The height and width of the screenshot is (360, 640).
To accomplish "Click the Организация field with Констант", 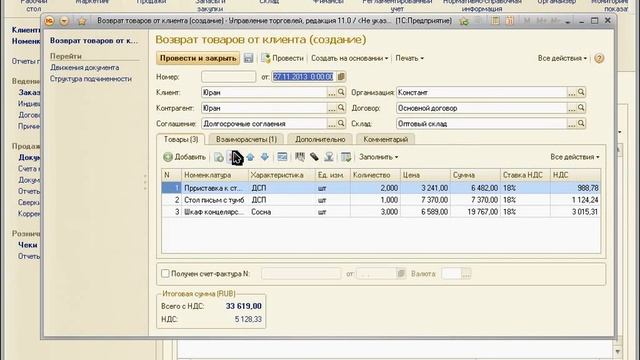I will pyautogui.click(x=482, y=93).
